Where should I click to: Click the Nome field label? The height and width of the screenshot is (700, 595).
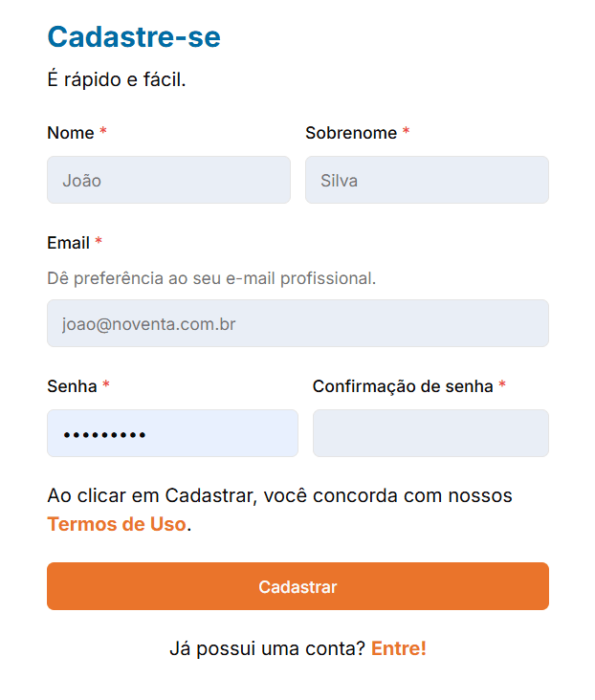[x=71, y=133]
